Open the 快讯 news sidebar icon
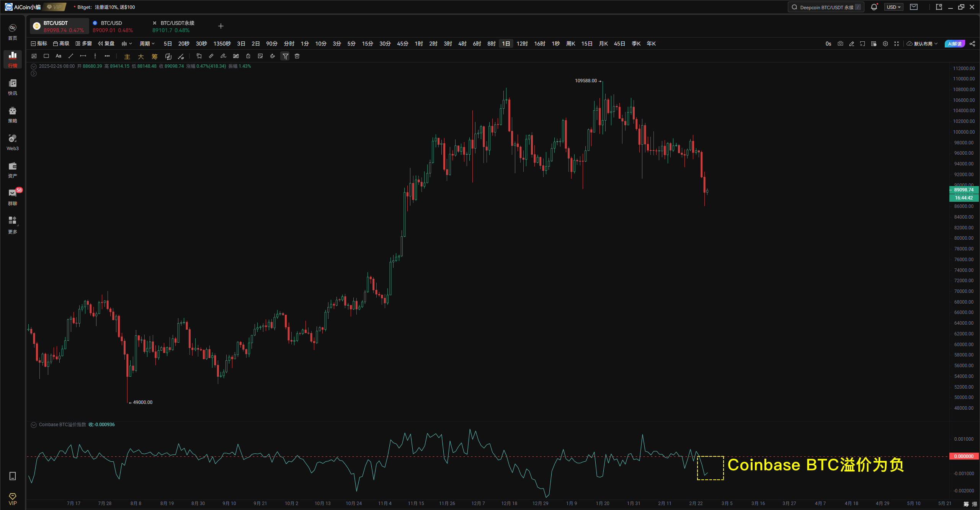Image resolution: width=980 pixels, height=510 pixels. click(13, 87)
